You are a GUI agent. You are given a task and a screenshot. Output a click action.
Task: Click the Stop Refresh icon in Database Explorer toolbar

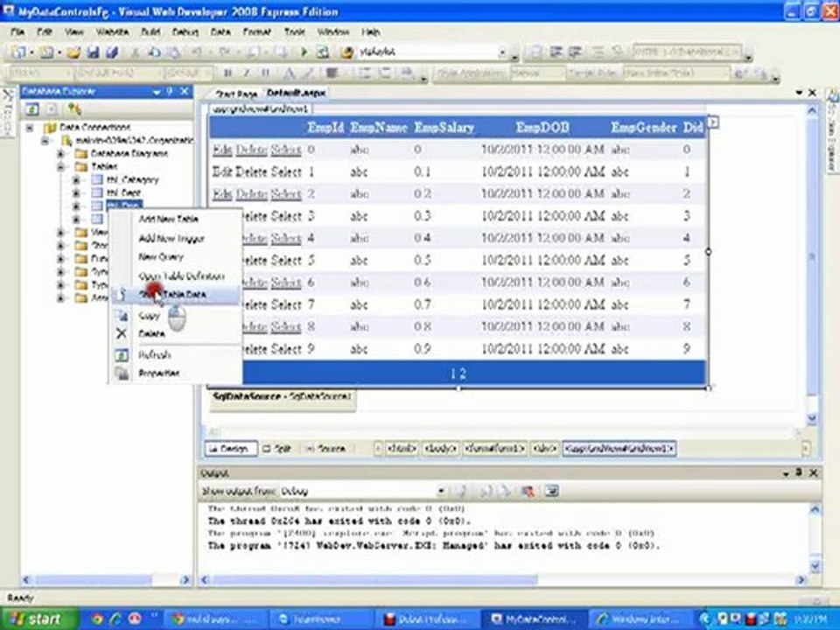pos(52,110)
